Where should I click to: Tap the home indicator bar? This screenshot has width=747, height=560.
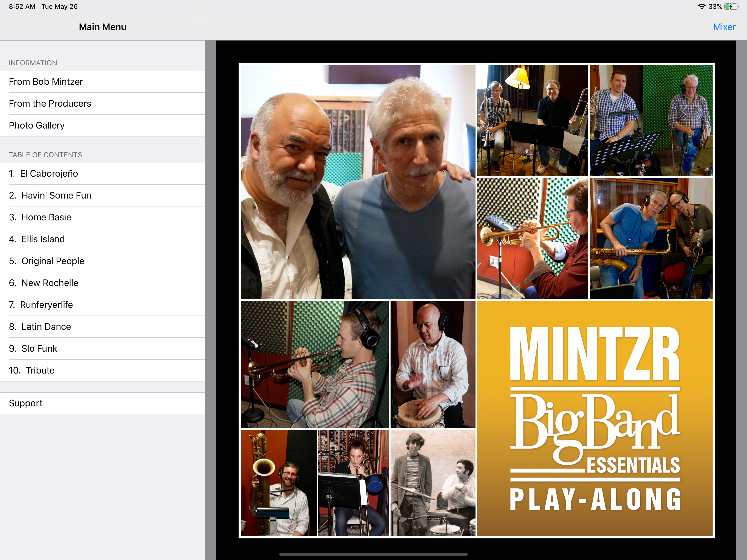[373, 554]
